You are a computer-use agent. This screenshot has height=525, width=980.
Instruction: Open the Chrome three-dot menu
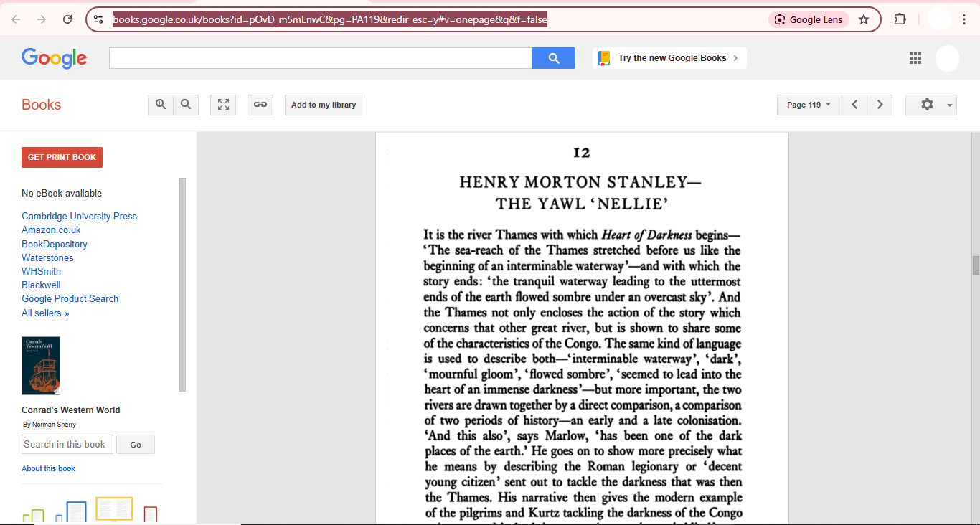coord(964,19)
